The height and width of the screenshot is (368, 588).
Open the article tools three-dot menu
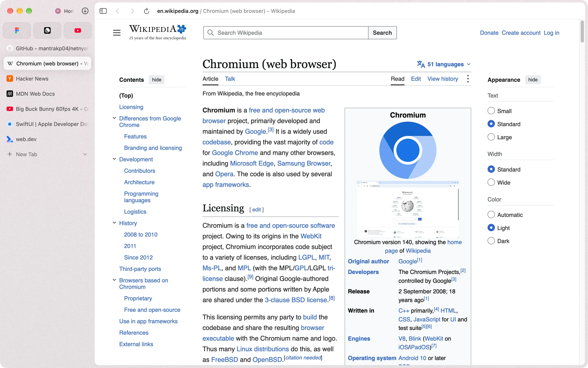(468, 79)
